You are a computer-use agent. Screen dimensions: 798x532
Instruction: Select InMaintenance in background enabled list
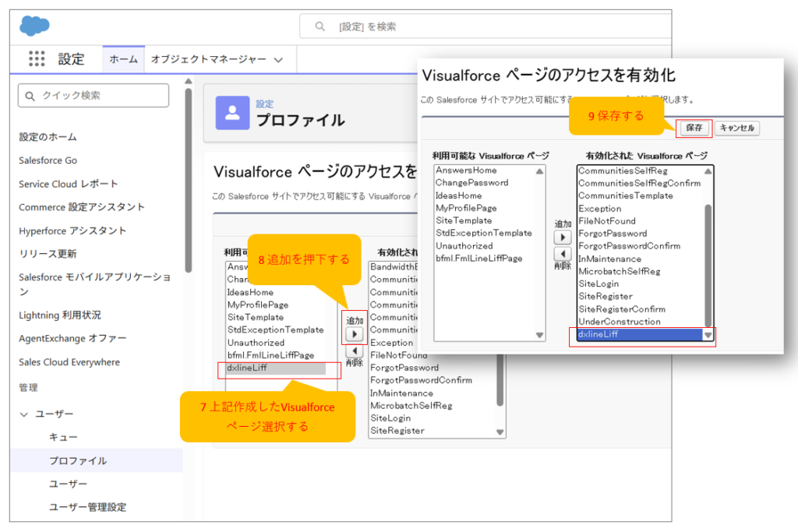(401, 393)
